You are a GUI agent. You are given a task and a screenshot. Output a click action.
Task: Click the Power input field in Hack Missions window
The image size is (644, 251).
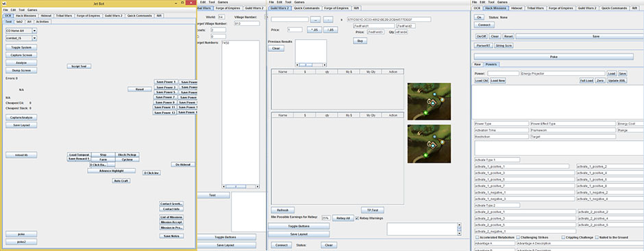503,73
